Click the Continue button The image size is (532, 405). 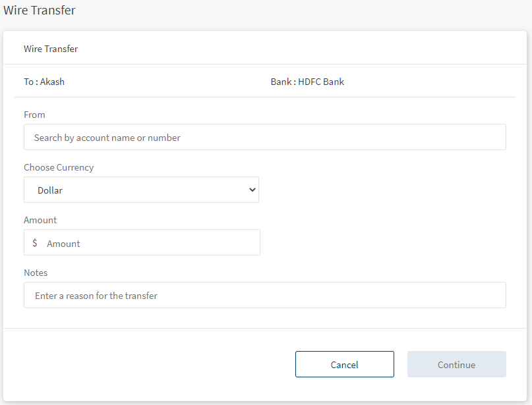pyautogui.click(x=456, y=364)
